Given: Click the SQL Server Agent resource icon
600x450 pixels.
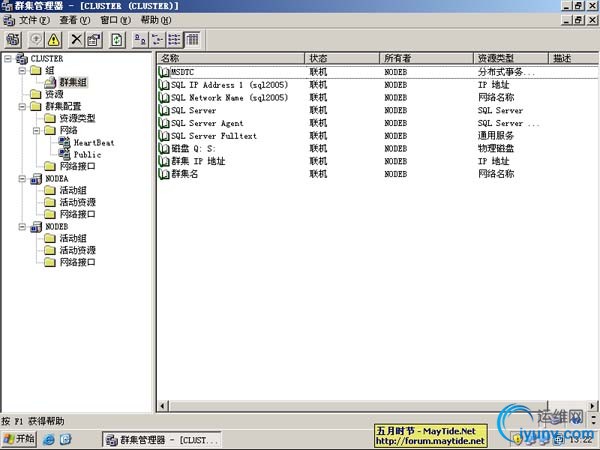Looking at the screenshot, I should pyautogui.click(x=164, y=123).
